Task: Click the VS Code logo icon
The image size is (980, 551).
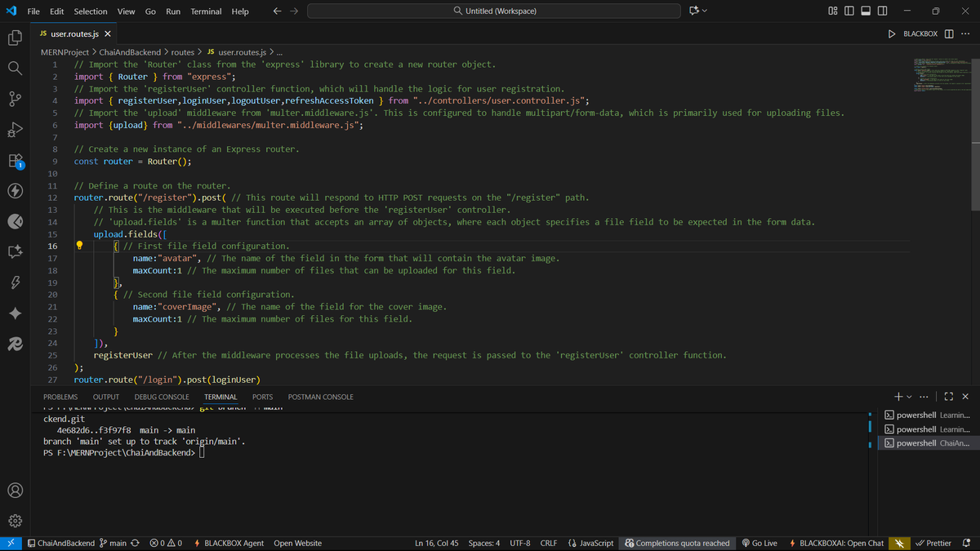Action: click(11, 11)
